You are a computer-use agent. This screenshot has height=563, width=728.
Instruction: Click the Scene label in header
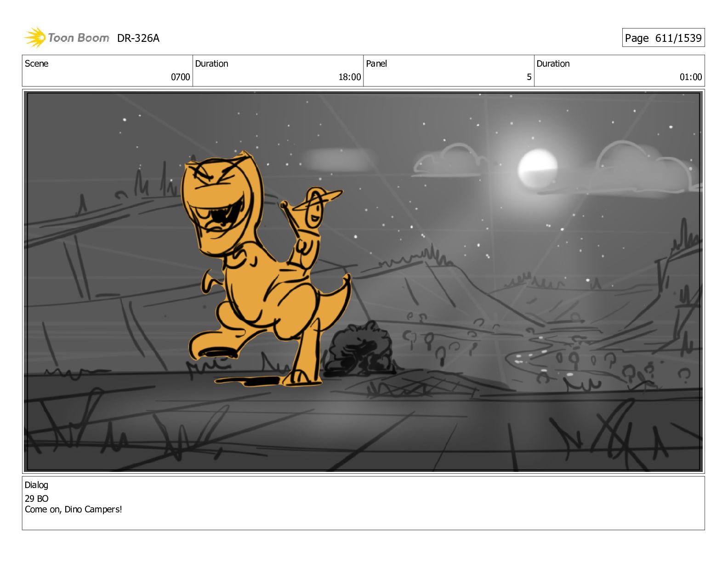click(x=36, y=63)
